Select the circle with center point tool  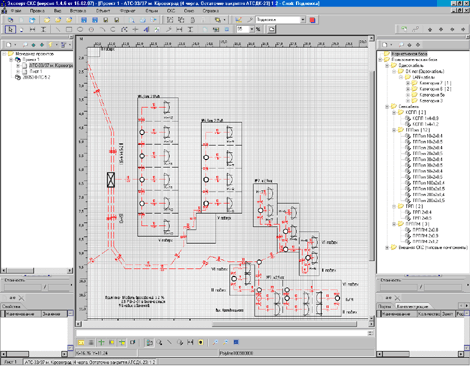pos(91,30)
